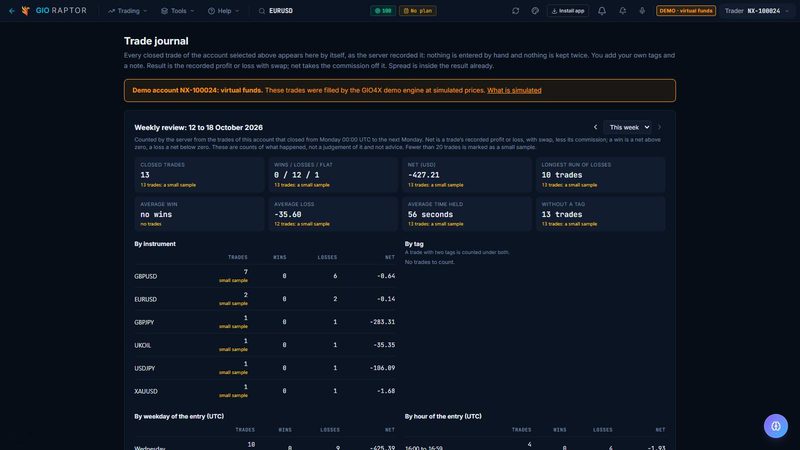Viewport: 800px width, 450px height.
Task: Click the USDJPY instrument row
Action: [x=265, y=368]
